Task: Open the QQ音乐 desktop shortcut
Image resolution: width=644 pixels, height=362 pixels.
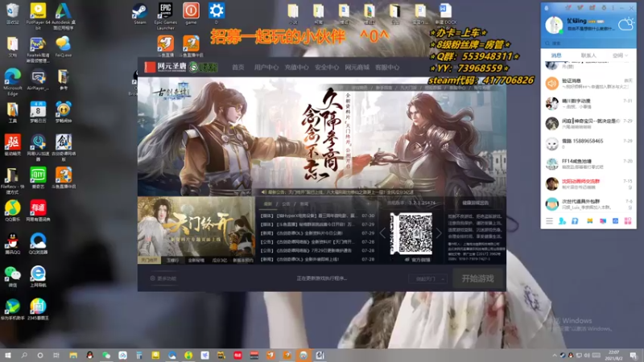Action: tap(13, 211)
